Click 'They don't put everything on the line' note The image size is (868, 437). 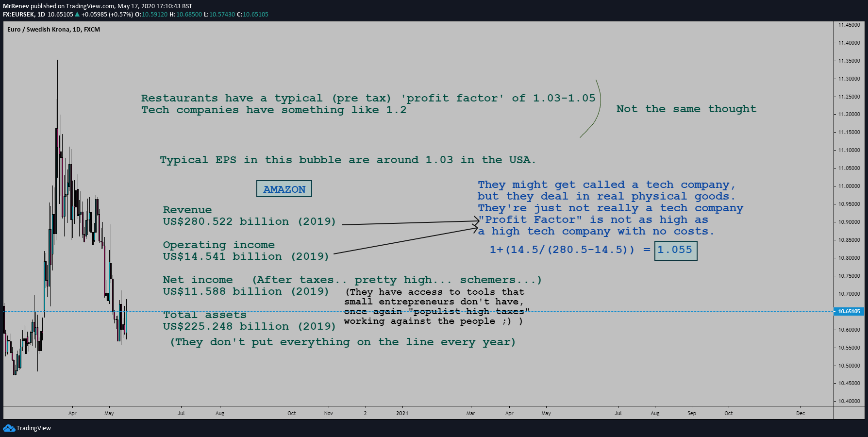pyautogui.click(x=343, y=342)
